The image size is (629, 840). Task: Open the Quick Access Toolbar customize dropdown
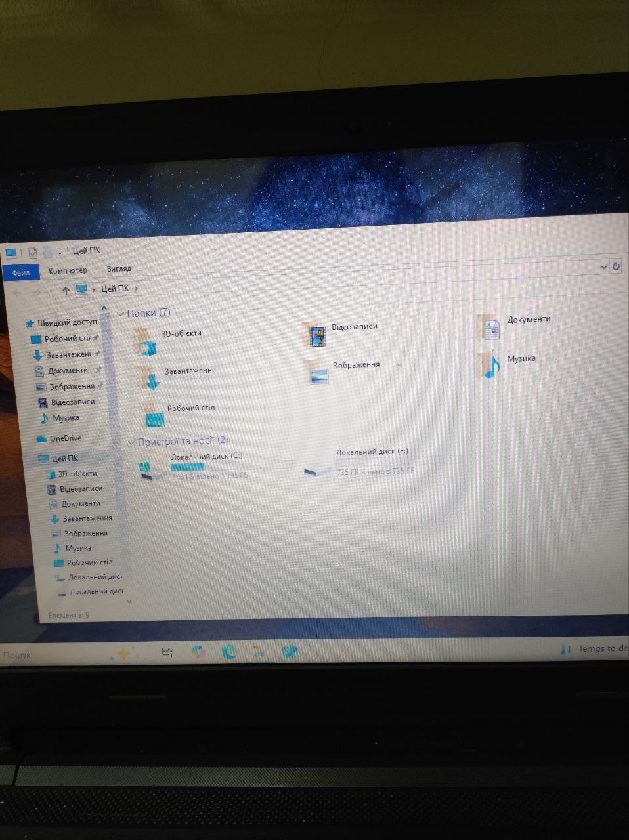click(60, 252)
